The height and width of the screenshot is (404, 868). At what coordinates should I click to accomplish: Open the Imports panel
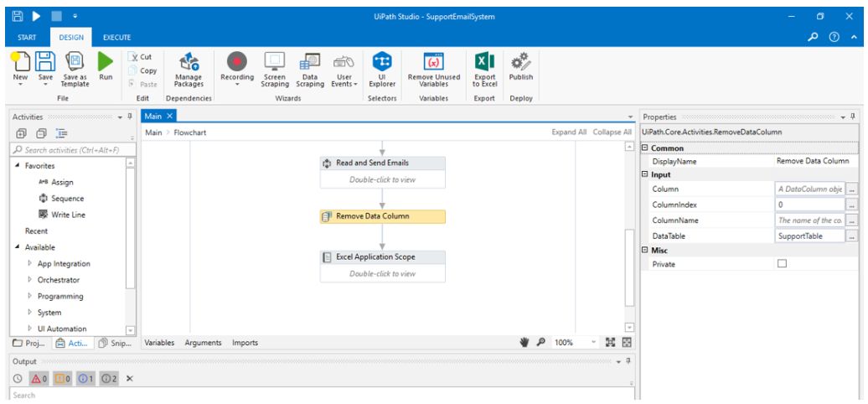[245, 343]
